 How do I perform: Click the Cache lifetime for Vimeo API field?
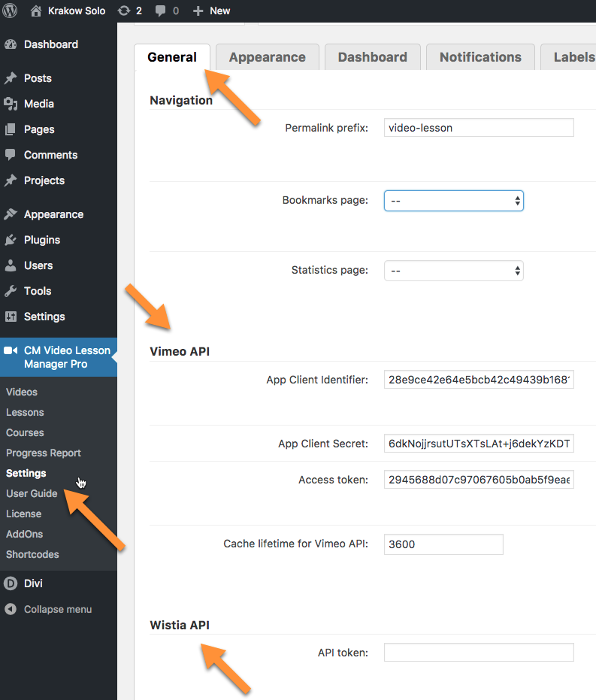point(443,544)
